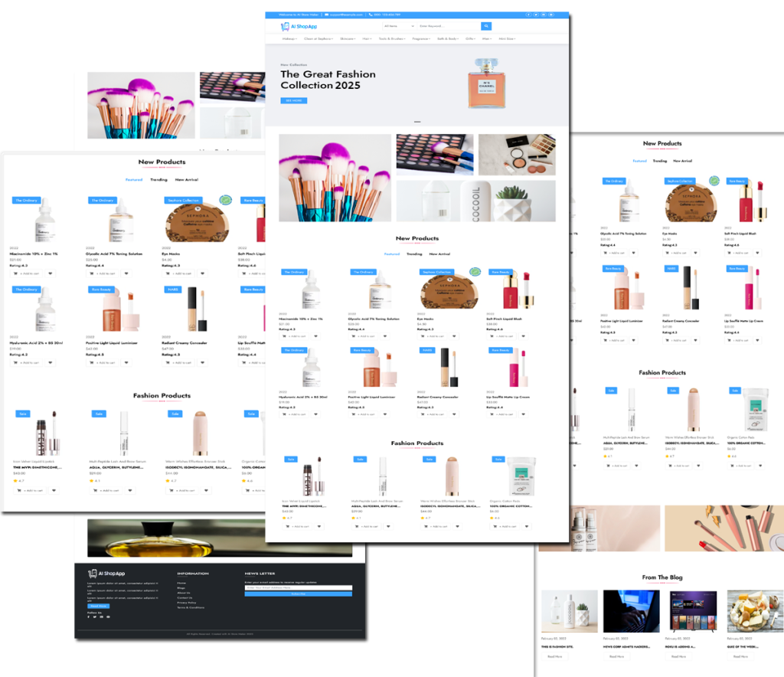This screenshot has height=677, width=784.
Task: Toggle the wishlist heart on Soft Pinch Liquid Blush
Action: coord(523,336)
